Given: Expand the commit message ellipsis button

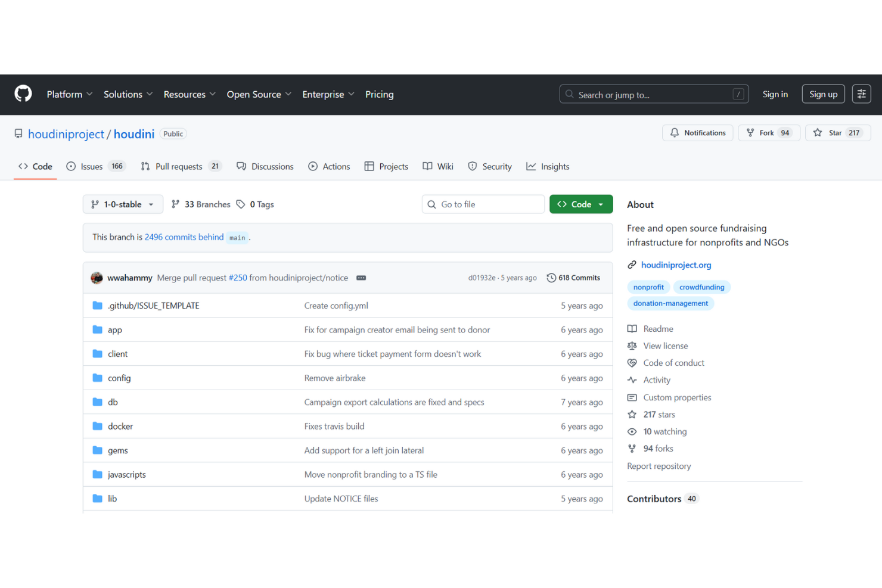Looking at the screenshot, I should click(x=361, y=278).
